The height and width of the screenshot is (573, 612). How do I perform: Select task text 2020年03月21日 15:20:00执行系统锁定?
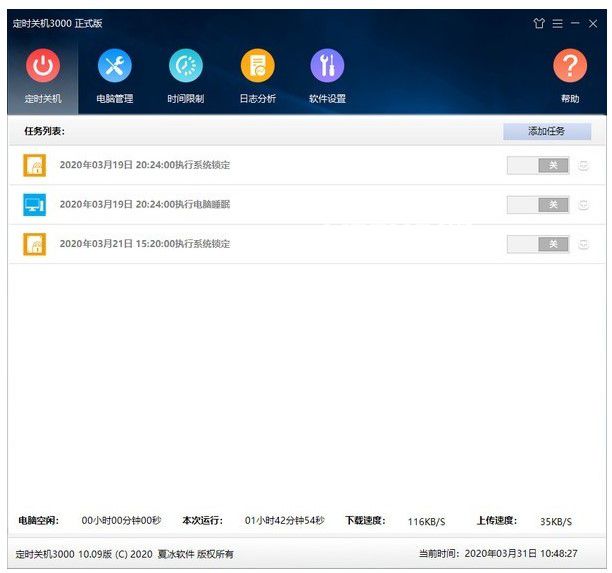pyautogui.click(x=145, y=244)
